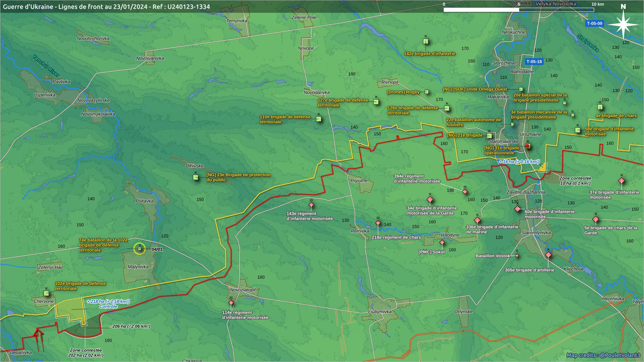Click the red advance arrow near Stepanivka
This screenshot has width=644, height=362.
pyautogui.click(x=39, y=340)
